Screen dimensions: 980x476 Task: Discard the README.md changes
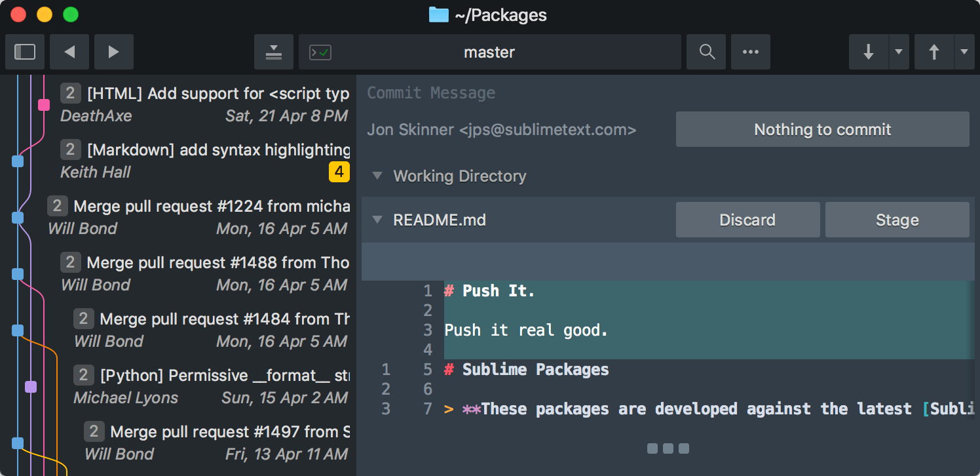coord(747,220)
